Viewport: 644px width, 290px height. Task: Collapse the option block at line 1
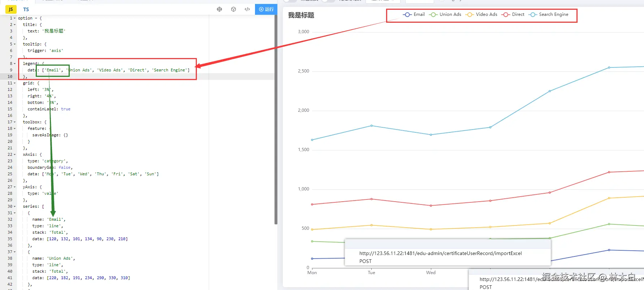14,18
